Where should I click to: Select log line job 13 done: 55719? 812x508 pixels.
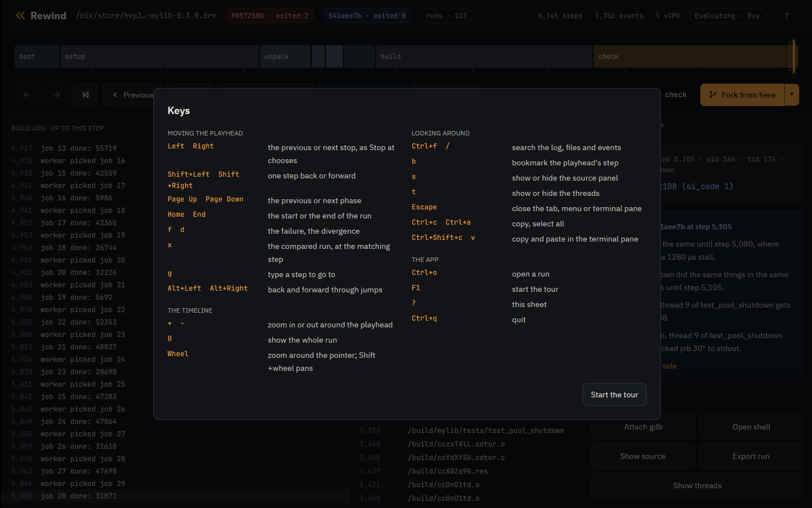coord(174,148)
